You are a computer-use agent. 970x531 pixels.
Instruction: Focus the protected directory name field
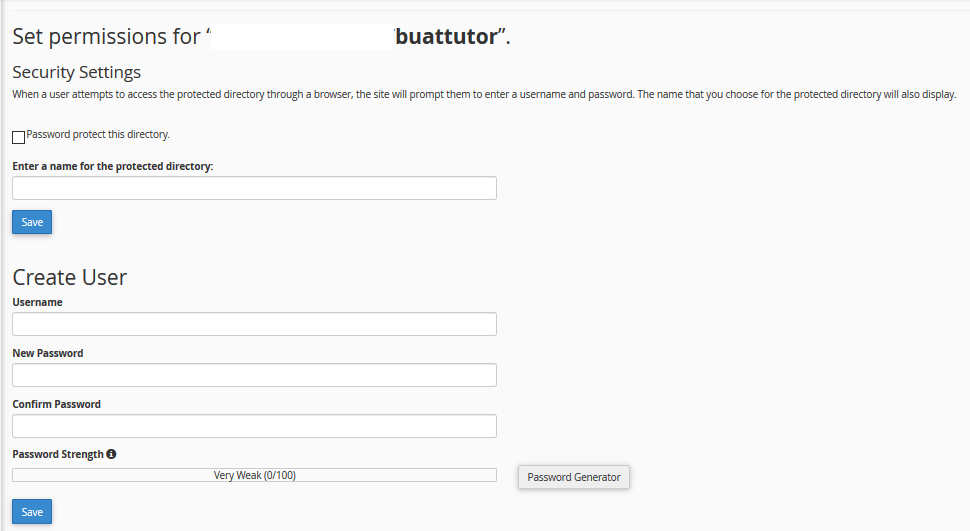click(x=254, y=188)
